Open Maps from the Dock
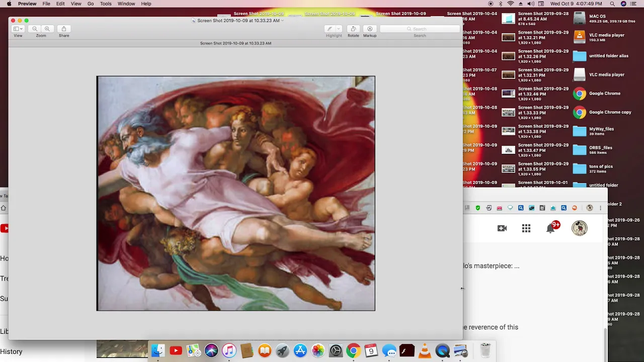 [194, 350]
